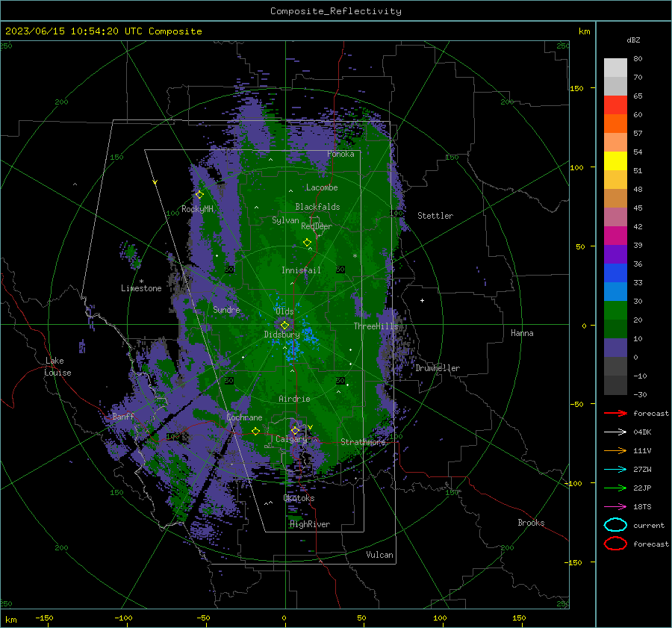Click the white cross marker west of Hanna
Image resolution: width=672 pixels, height=628 pixels.
coord(422,300)
